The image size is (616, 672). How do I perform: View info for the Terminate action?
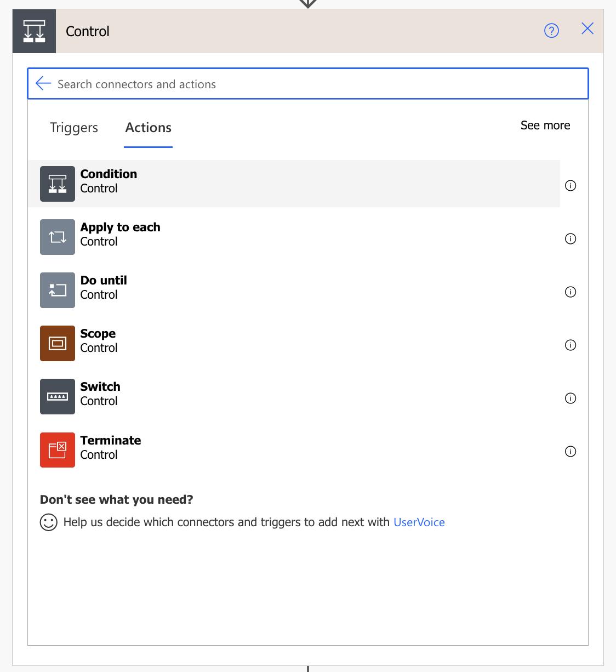coord(571,451)
